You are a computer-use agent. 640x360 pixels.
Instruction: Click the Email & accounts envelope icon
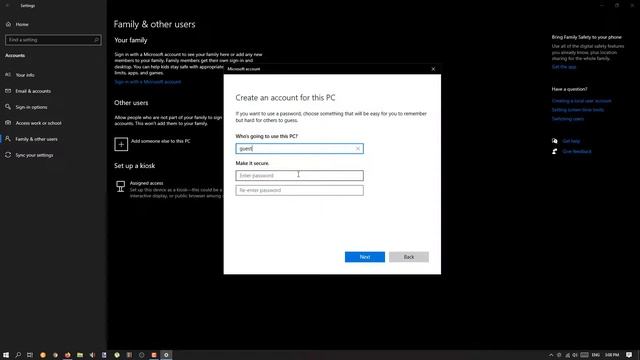[x=8, y=91]
